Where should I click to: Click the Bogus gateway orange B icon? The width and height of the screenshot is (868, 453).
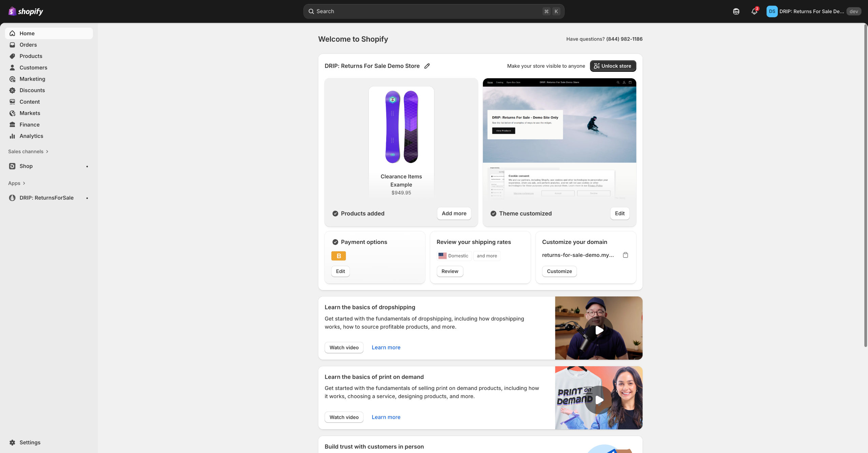(x=338, y=256)
